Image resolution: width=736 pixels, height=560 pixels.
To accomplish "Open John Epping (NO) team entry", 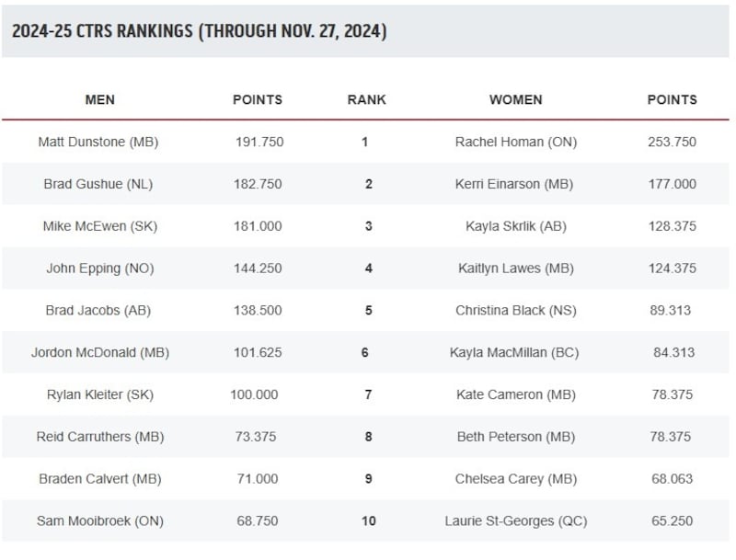I will pos(100,269).
